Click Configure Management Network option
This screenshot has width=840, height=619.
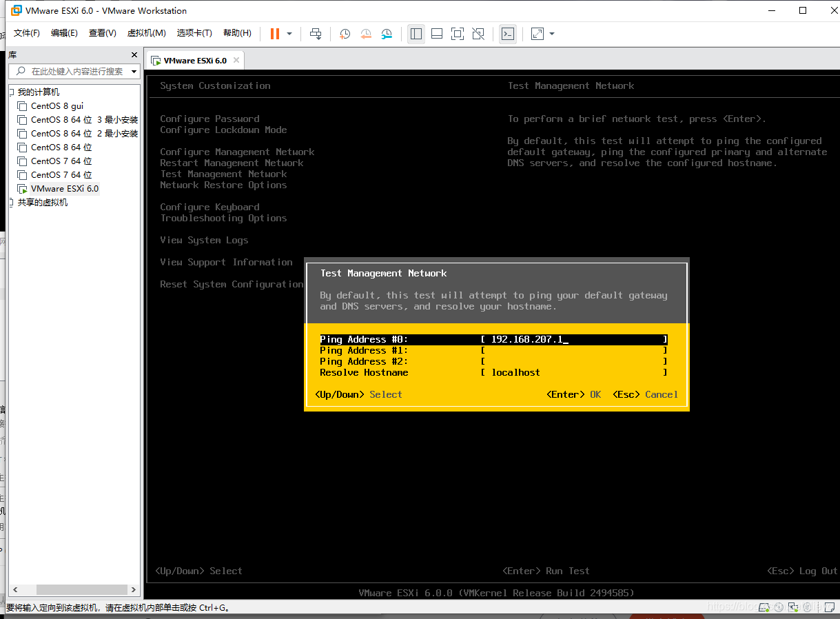pyautogui.click(x=237, y=152)
